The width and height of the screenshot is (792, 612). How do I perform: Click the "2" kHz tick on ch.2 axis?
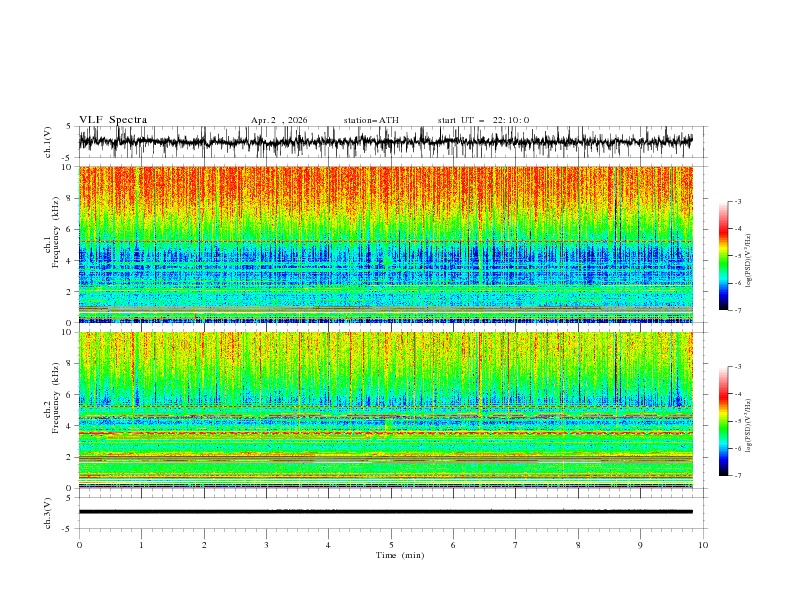pos(69,457)
